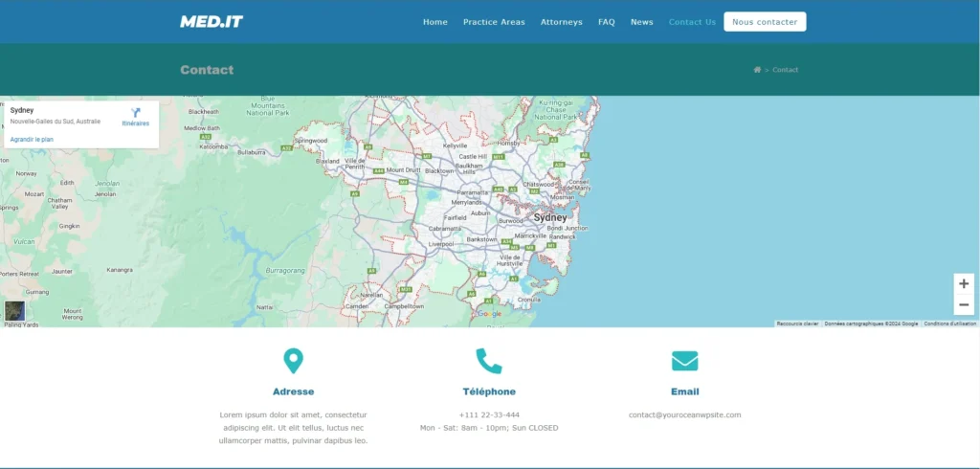Click the Katoomba label on the map

[213, 147]
